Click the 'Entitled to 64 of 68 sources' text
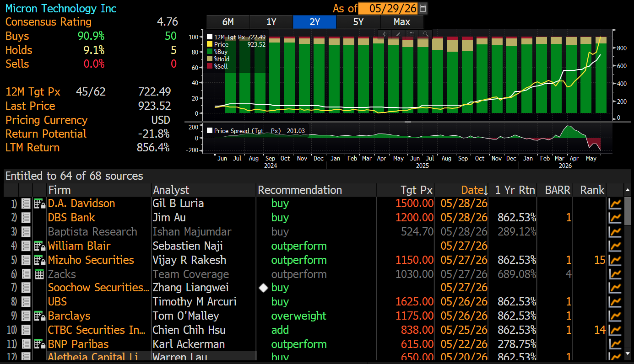 74,176
